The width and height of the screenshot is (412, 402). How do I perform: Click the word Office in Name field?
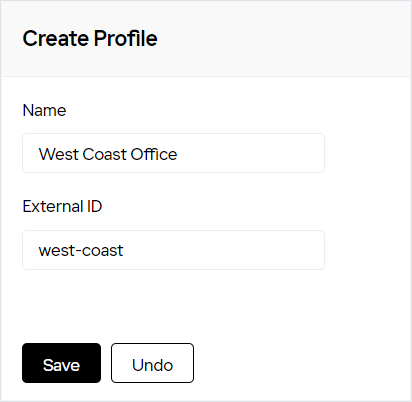[x=154, y=154]
